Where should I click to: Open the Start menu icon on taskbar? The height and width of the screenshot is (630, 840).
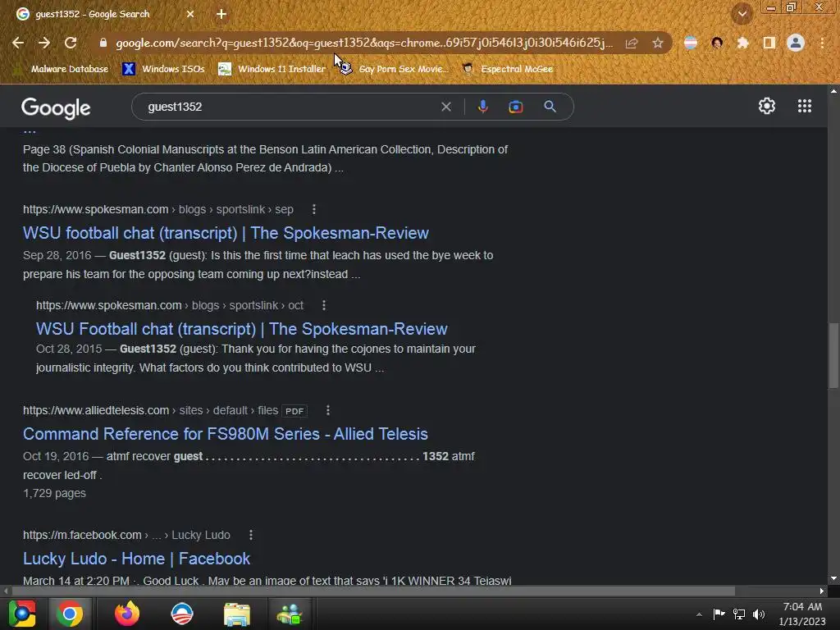[x=22, y=614]
